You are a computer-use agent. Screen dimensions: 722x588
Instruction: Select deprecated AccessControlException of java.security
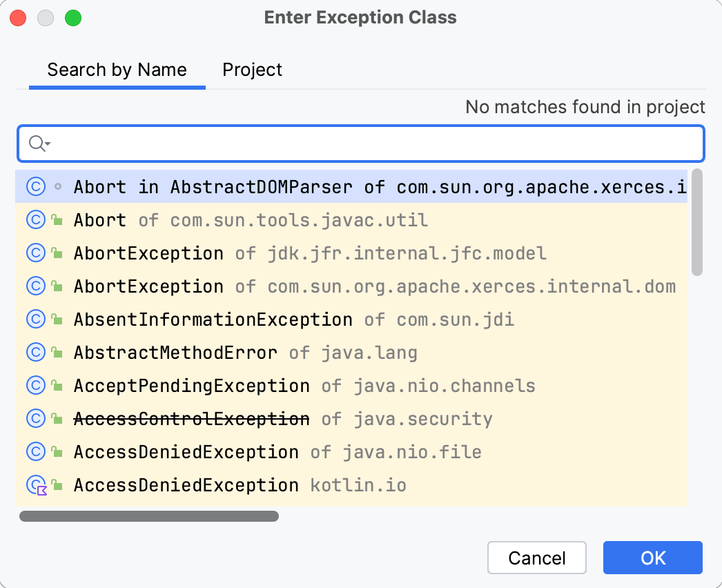click(x=351, y=418)
